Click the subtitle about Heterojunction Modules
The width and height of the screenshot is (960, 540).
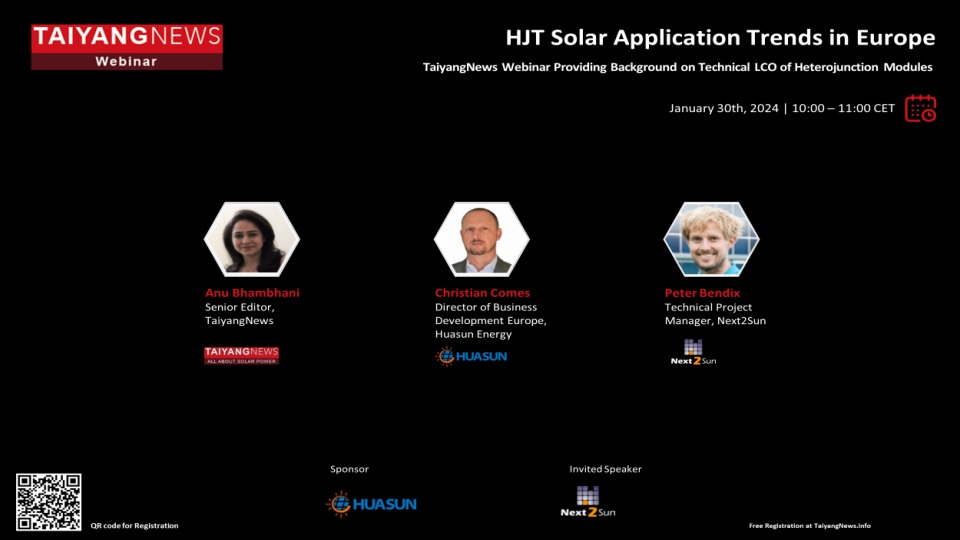(x=678, y=67)
